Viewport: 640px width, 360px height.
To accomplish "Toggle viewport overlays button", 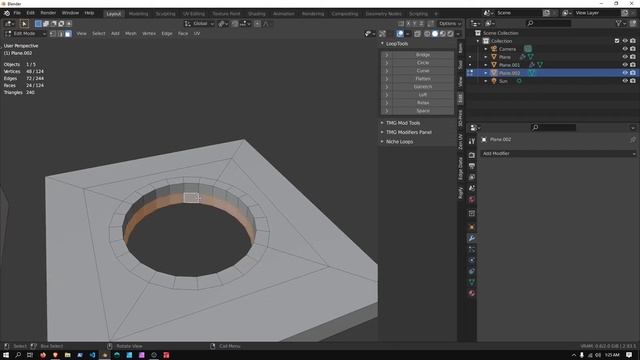I will [400, 34].
